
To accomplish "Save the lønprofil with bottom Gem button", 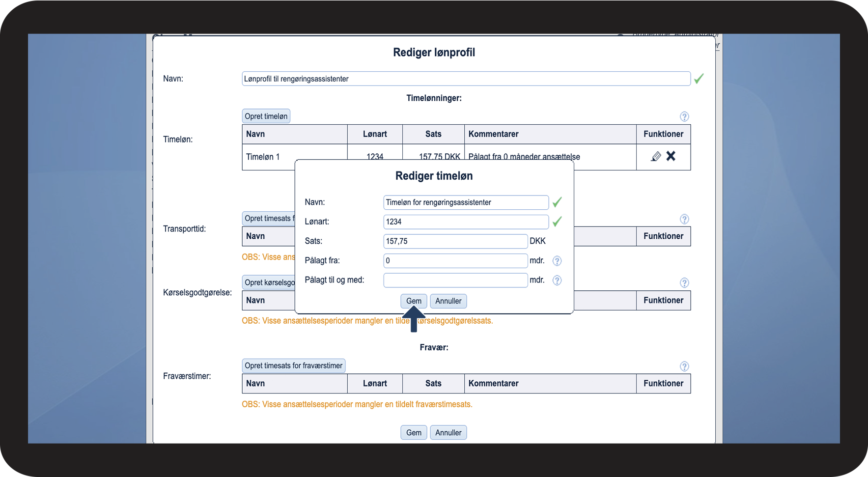I will pos(413,433).
